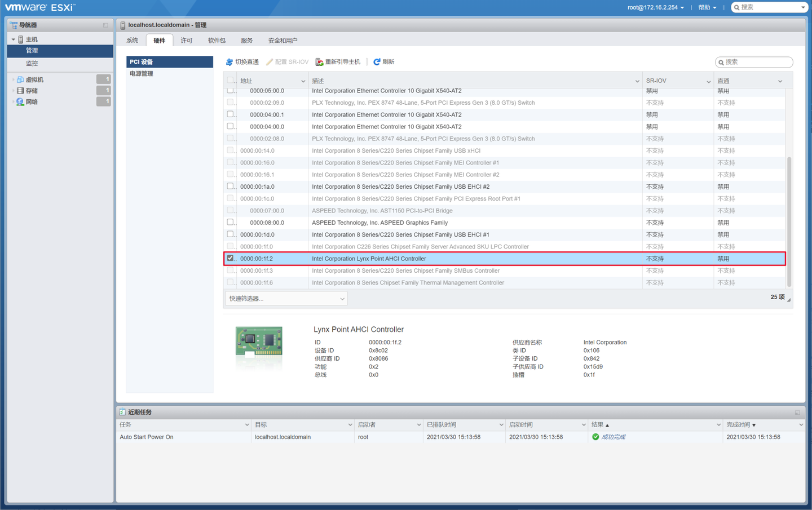The height and width of the screenshot is (510, 812).
Task: Check the 0000:08:00.0 ASPEED Graphics checkbox
Action: coord(230,222)
